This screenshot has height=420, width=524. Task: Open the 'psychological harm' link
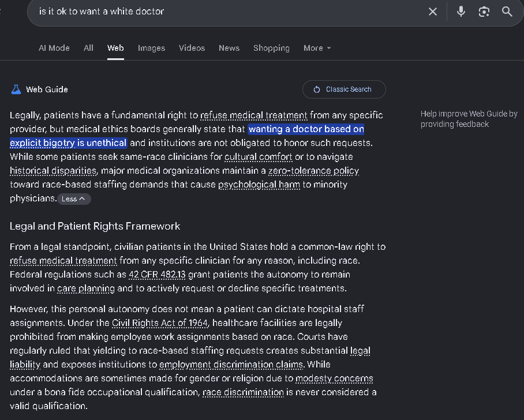click(259, 185)
